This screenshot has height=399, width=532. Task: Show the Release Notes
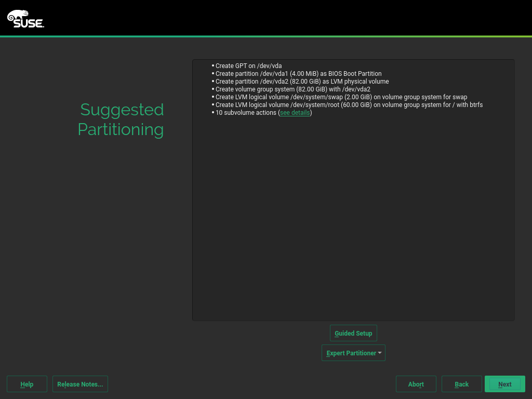coord(80,384)
